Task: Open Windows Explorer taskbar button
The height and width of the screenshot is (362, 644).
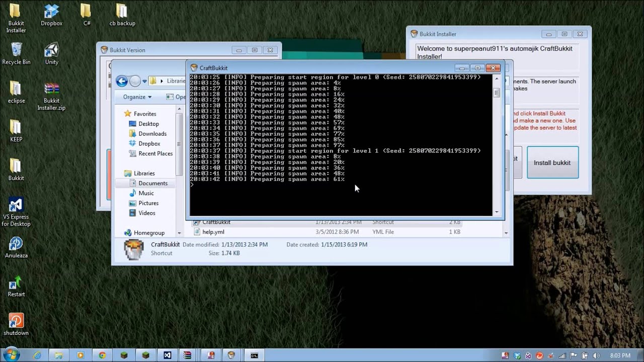Action: click(59, 355)
